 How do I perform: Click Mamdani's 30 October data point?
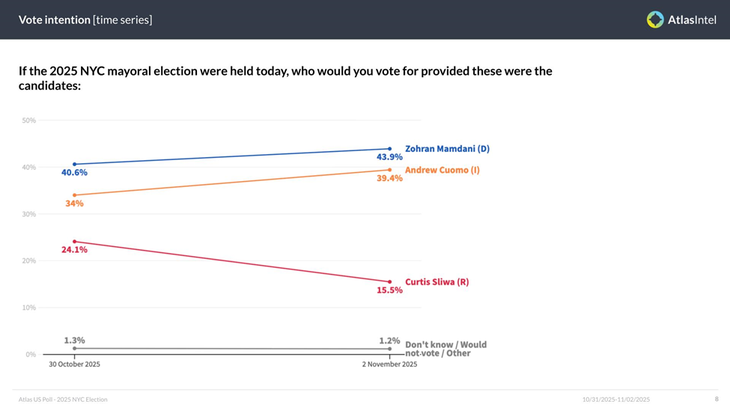75,164
